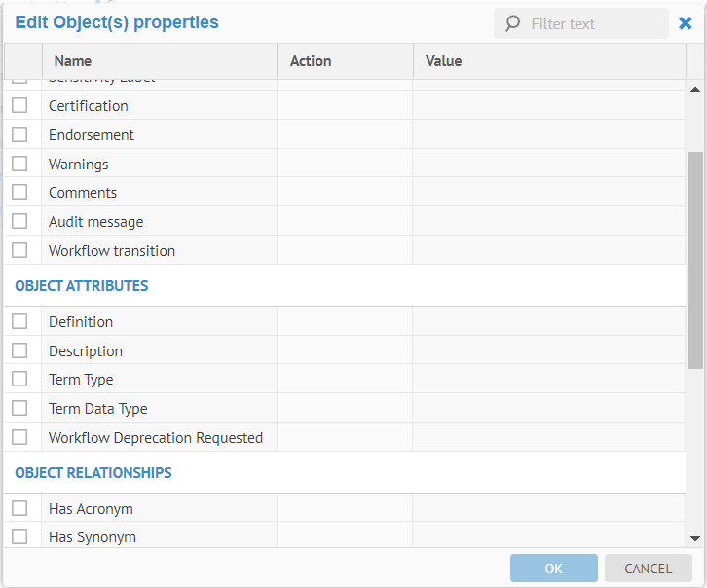Click into the Filter text field
This screenshot has width=707, height=588.
point(594,23)
